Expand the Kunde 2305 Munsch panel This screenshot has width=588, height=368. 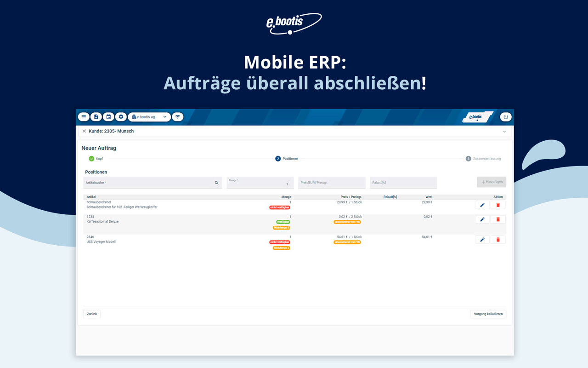tap(504, 132)
